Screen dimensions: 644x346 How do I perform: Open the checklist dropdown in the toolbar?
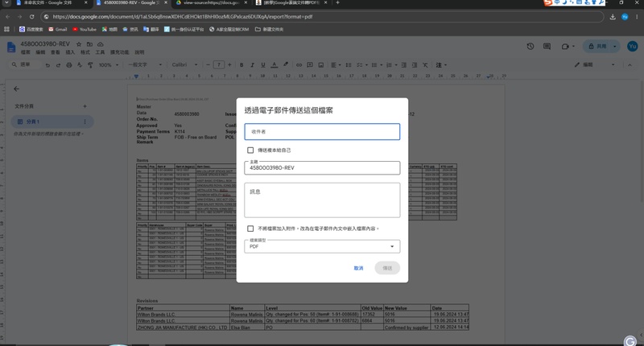pos(361,65)
